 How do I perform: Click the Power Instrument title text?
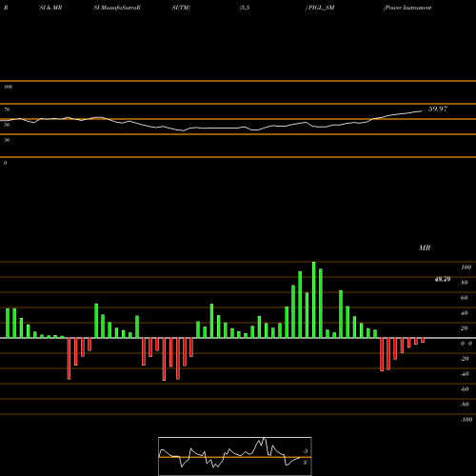pos(407,8)
